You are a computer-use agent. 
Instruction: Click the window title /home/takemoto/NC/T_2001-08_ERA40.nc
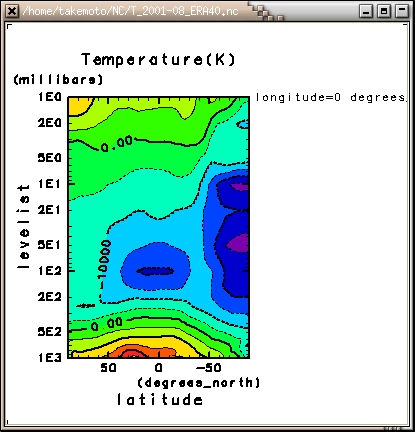[x=130, y=11]
